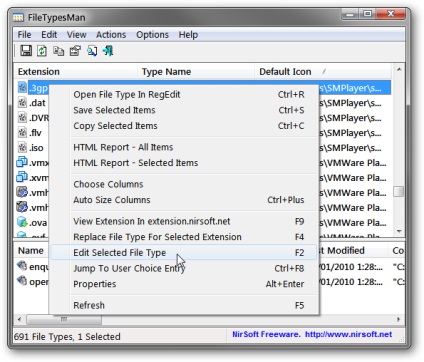The width and height of the screenshot is (424, 362).
Task: Click the Properties toolbar icon
Action: point(75,51)
